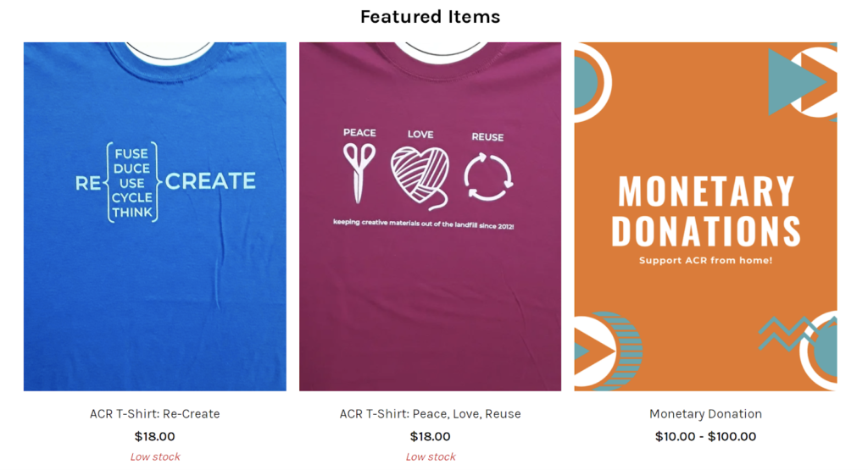This screenshot has height=470, width=868.
Task: Click the teal half-circle at banner top left
Action: pyautogui.click(x=587, y=82)
